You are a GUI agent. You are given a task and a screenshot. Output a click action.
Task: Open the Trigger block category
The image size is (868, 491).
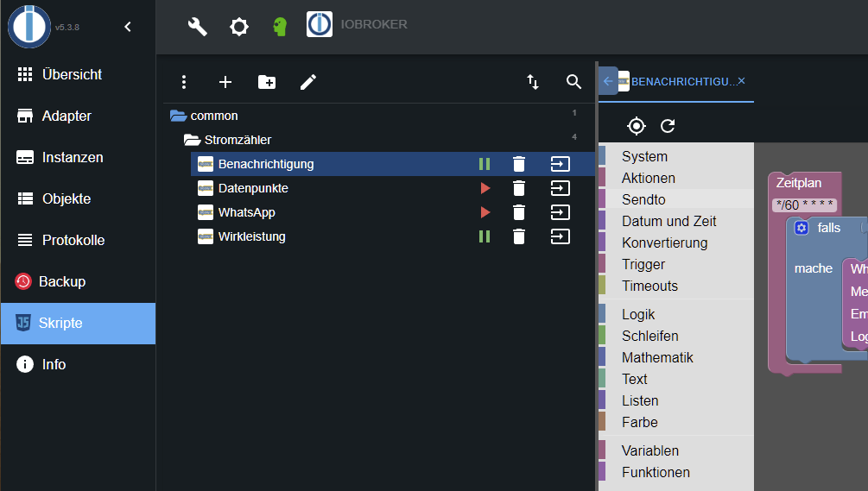point(643,264)
